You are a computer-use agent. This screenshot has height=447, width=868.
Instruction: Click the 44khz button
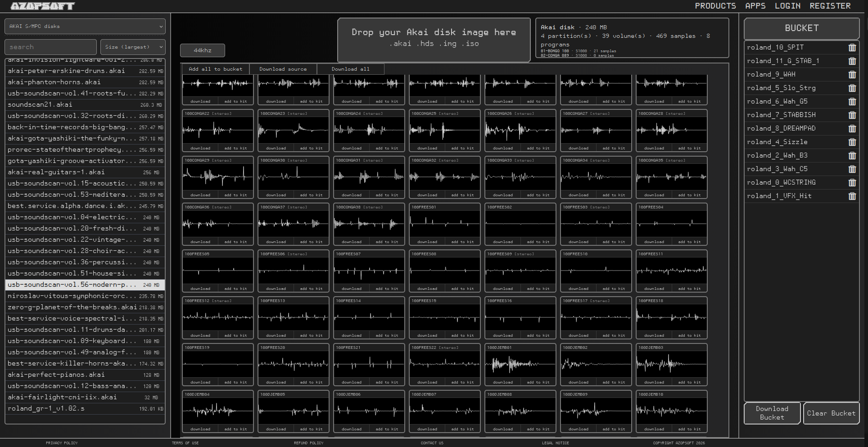click(203, 50)
